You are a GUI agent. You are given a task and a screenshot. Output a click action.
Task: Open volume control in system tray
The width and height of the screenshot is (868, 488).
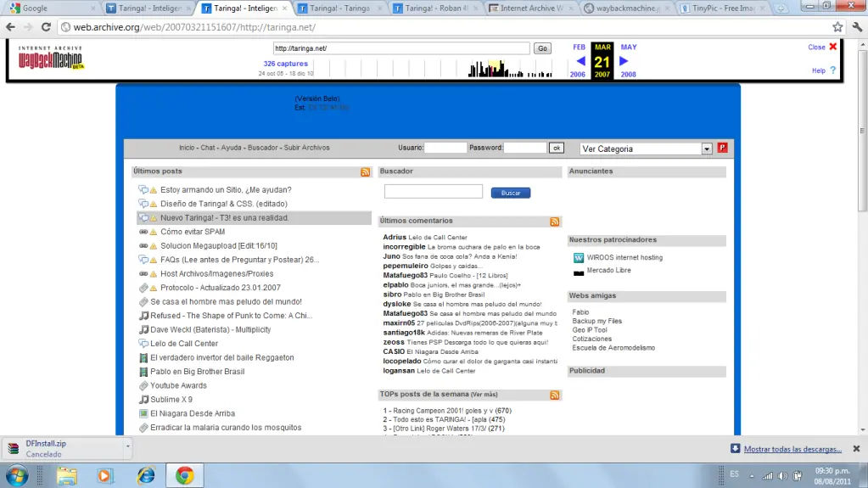(782, 476)
